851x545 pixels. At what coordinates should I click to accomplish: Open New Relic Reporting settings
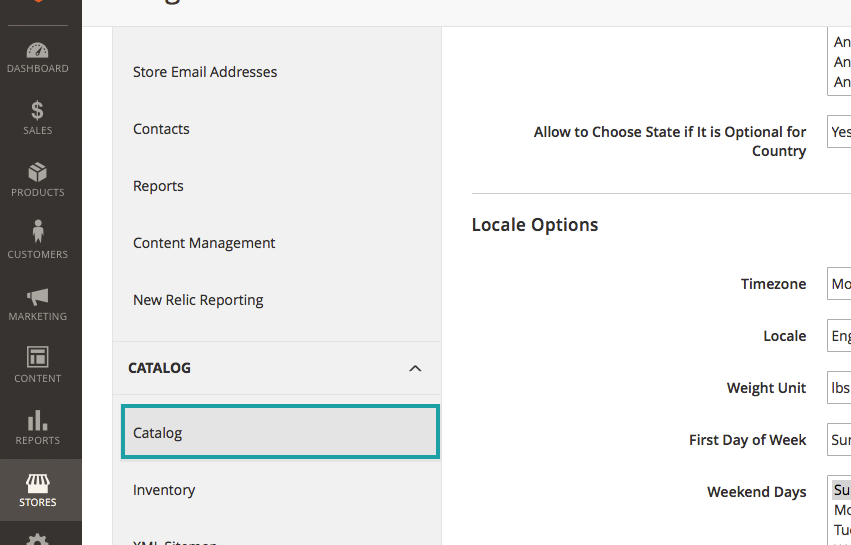click(198, 300)
